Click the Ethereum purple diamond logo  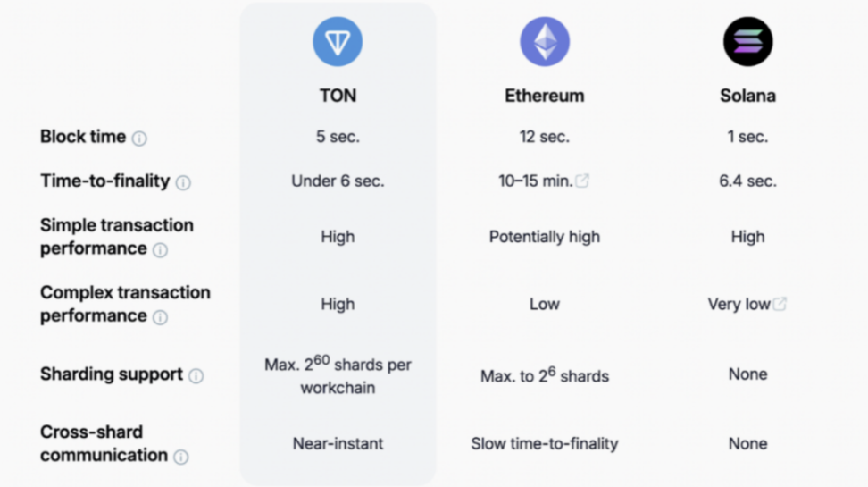tap(545, 42)
